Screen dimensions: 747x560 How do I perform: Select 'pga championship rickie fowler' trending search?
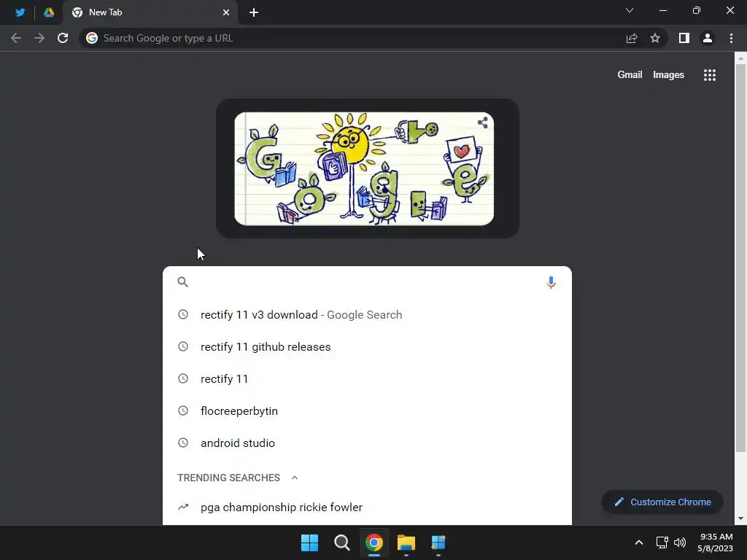pyautogui.click(x=367, y=507)
